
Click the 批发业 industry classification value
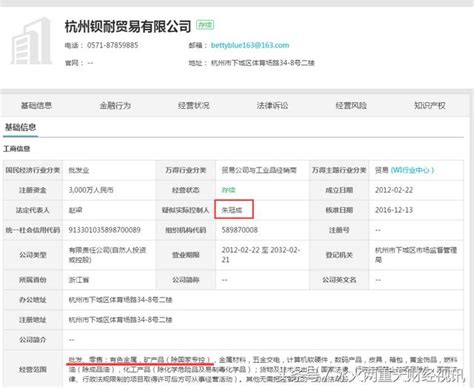[x=79, y=170]
